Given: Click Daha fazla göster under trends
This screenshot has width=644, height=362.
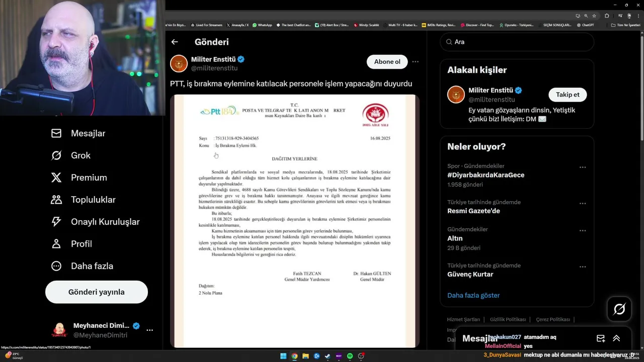Looking at the screenshot, I should click(x=473, y=296).
